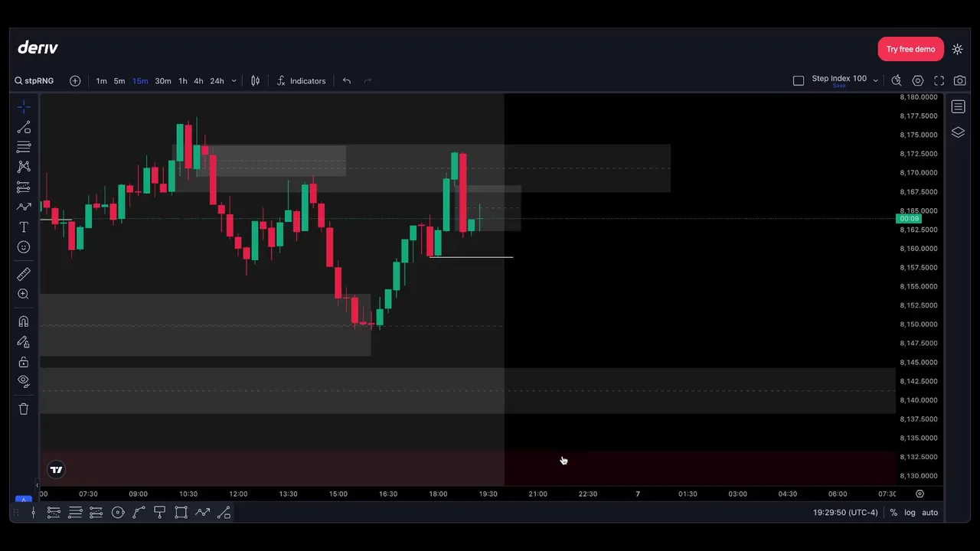
Task: Expand the Step Index 100 layout dropdown
Action: click(876, 80)
